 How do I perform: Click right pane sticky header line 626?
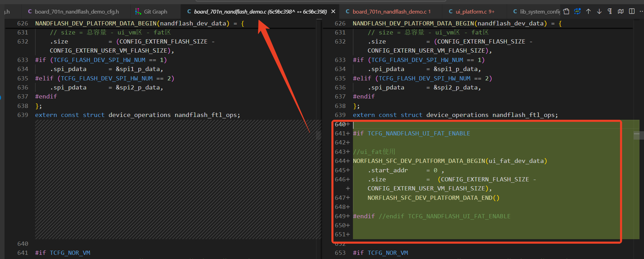(x=457, y=23)
